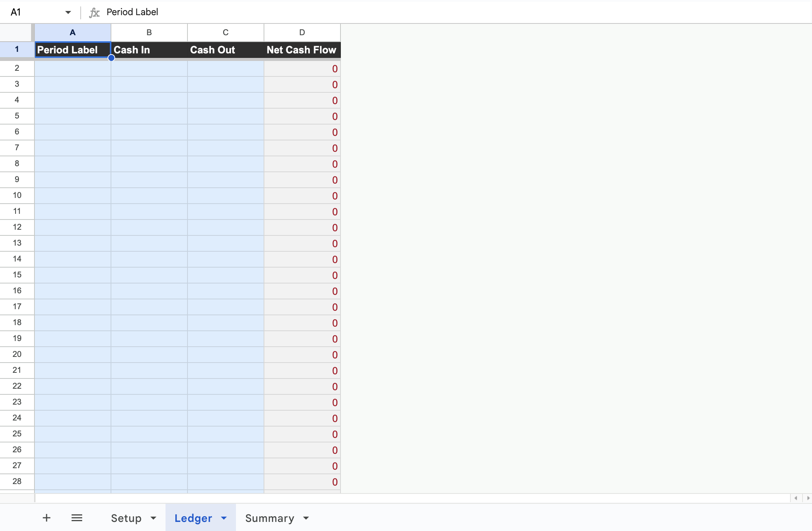Select the Net Cash Flow header cell
The width and height of the screenshot is (812, 531).
tap(302, 50)
